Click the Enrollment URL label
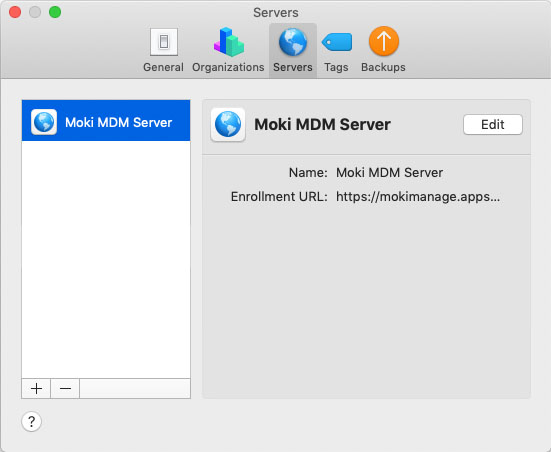This screenshot has height=452, width=551. [279, 196]
